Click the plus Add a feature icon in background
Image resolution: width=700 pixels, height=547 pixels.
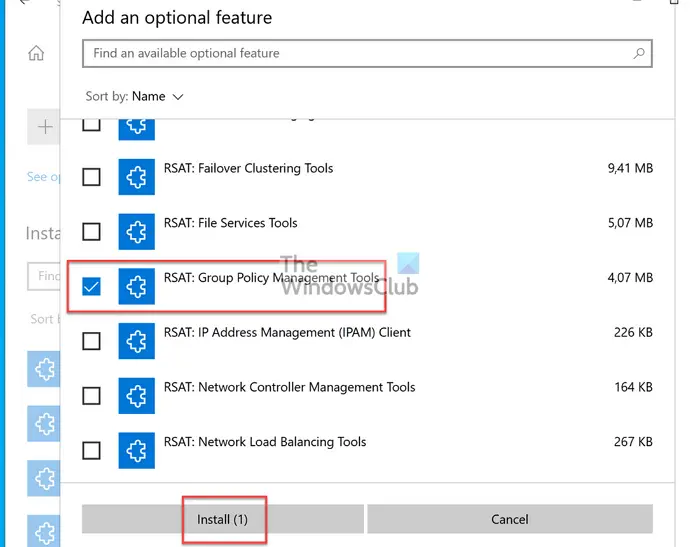(x=45, y=127)
